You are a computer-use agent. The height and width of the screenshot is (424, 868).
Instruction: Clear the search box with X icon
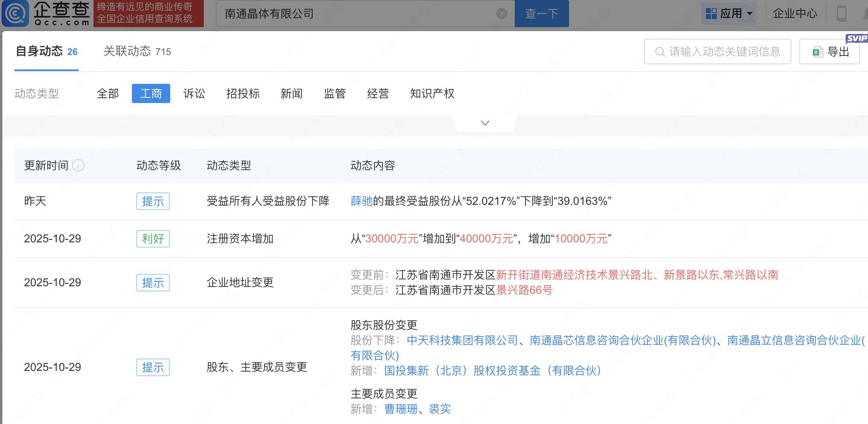click(x=502, y=14)
